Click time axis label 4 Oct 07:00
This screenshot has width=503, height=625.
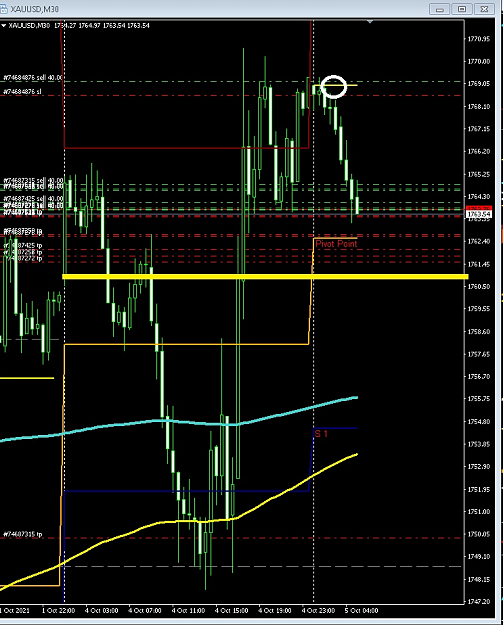click(145, 610)
